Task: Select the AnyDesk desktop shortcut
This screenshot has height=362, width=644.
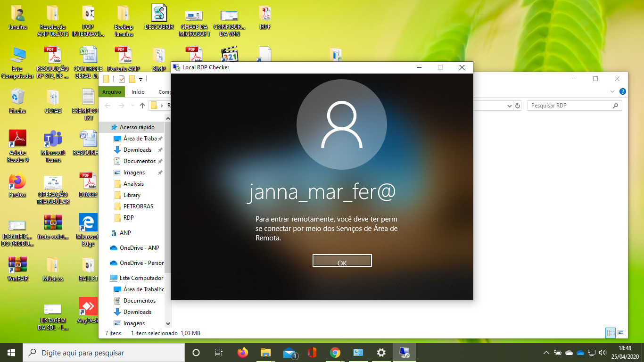Action: pyautogui.click(x=88, y=310)
